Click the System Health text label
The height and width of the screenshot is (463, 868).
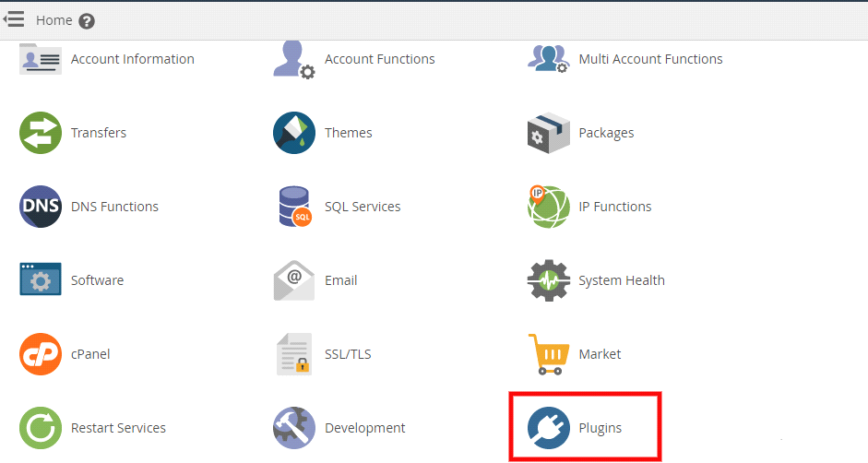tap(622, 280)
